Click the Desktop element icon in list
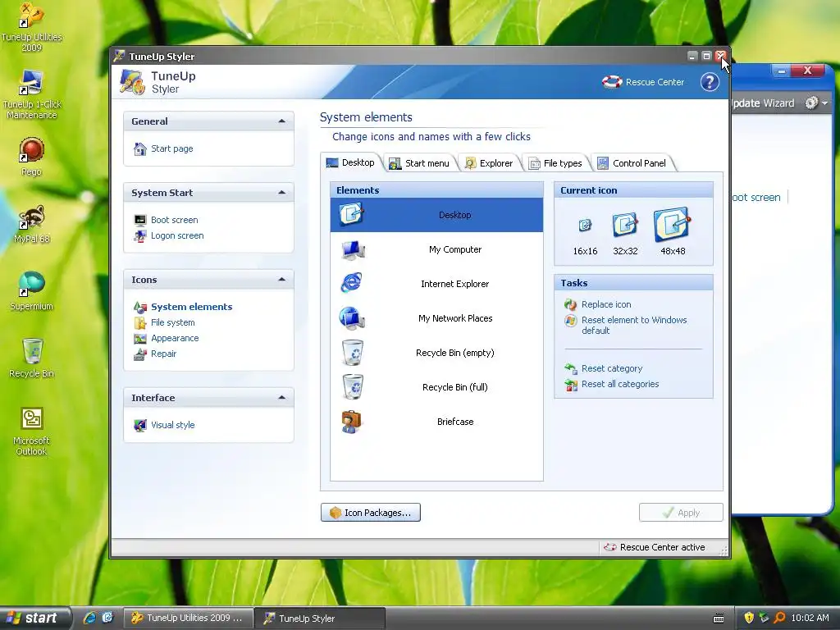 [x=351, y=215]
